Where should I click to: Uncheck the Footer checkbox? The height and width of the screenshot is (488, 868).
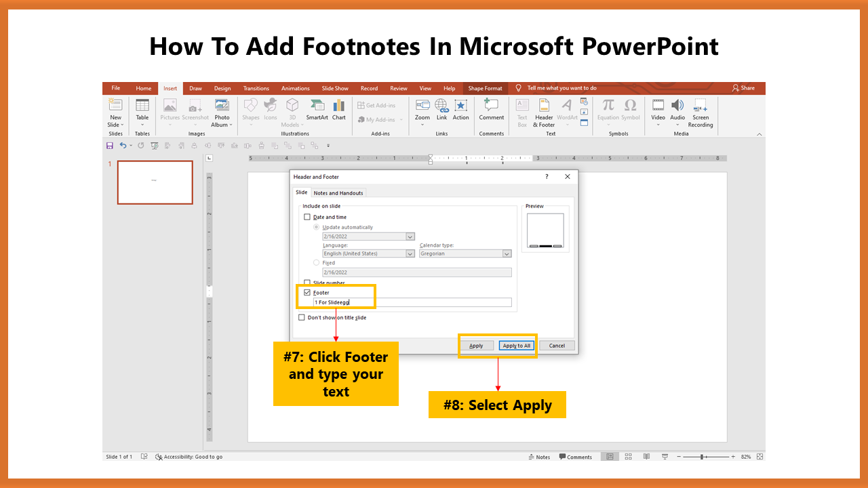point(307,293)
